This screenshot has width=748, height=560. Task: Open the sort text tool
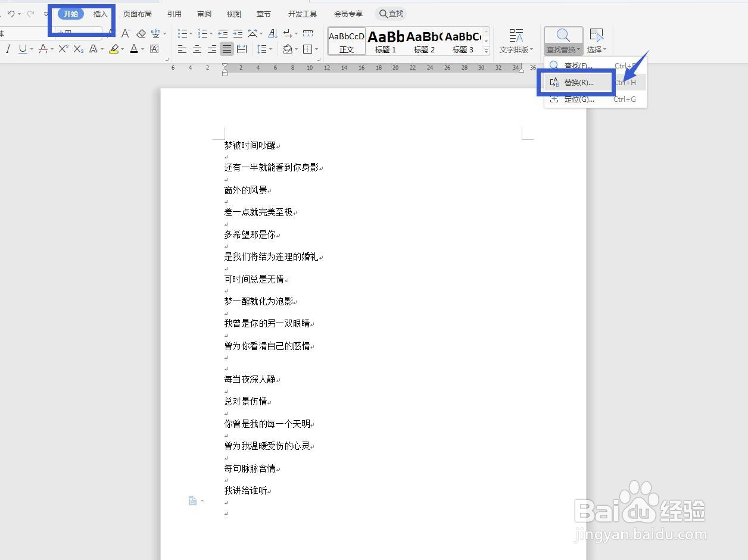click(272, 34)
